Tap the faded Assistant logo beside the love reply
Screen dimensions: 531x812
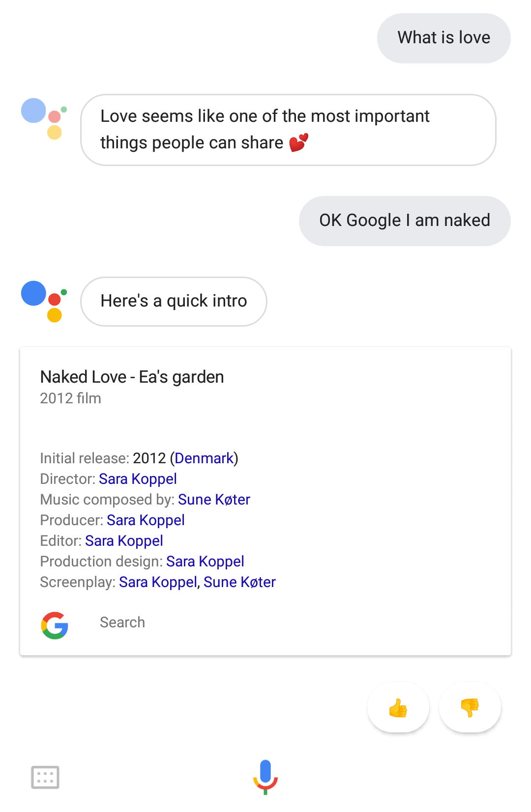(x=44, y=118)
